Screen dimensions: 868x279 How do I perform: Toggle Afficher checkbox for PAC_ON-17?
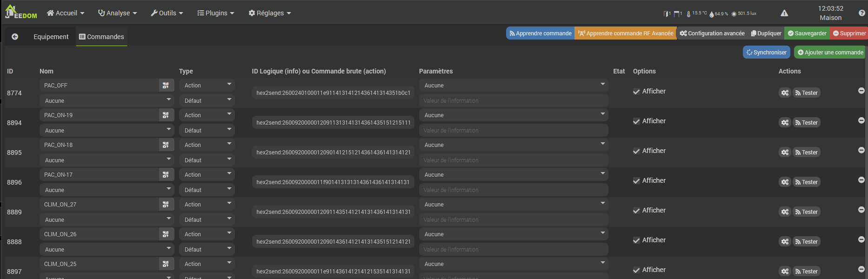[636, 181]
